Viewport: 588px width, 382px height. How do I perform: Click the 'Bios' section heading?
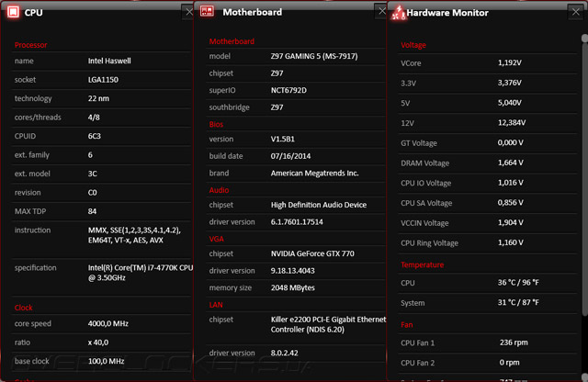216,124
